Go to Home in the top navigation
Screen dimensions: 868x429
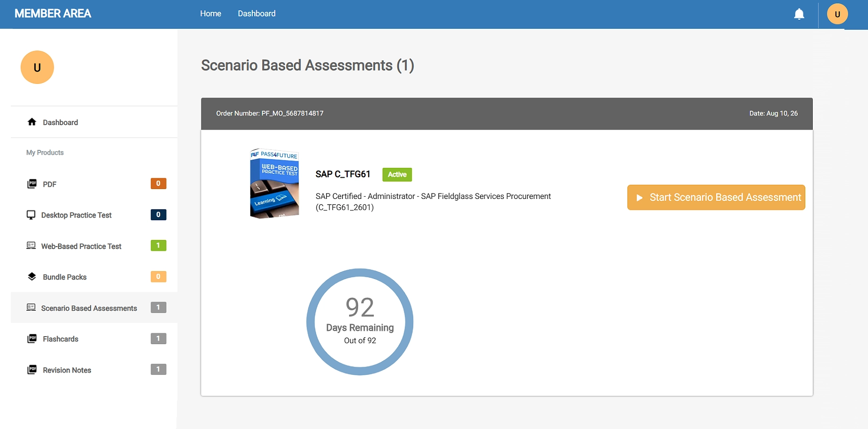tap(210, 14)
